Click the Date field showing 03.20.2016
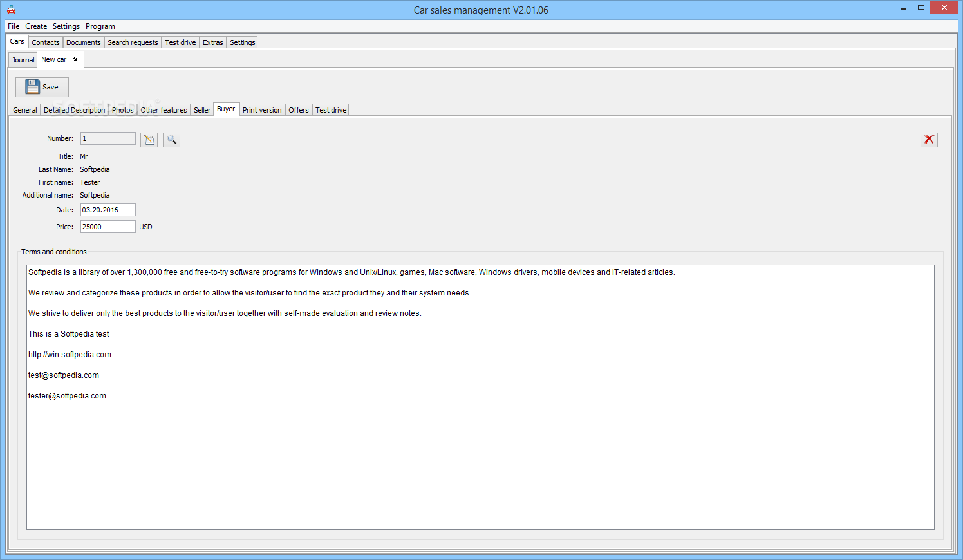963x560 pixels. [x=108, y=210]
